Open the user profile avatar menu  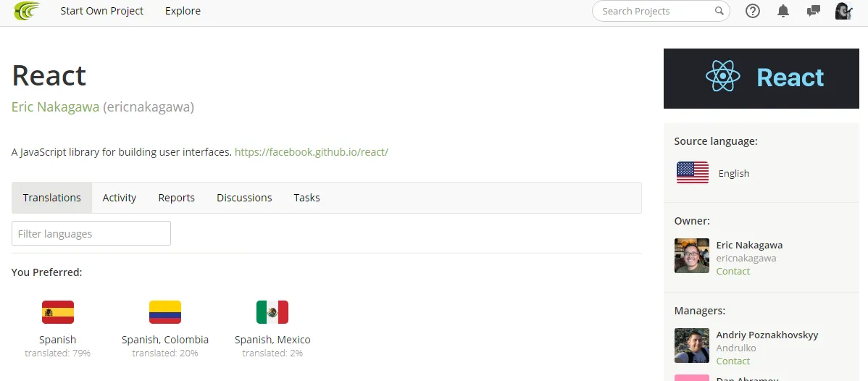click(x=843, y=11)
